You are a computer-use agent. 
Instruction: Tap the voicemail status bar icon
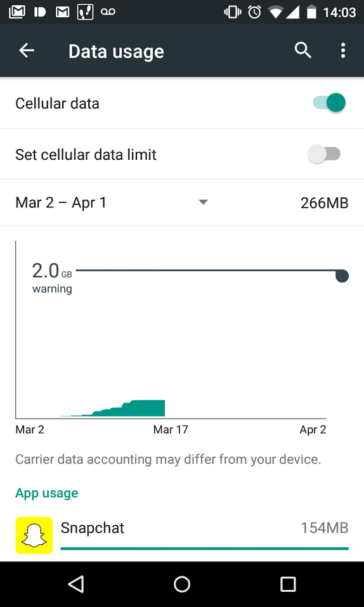[x=108, y=12]
